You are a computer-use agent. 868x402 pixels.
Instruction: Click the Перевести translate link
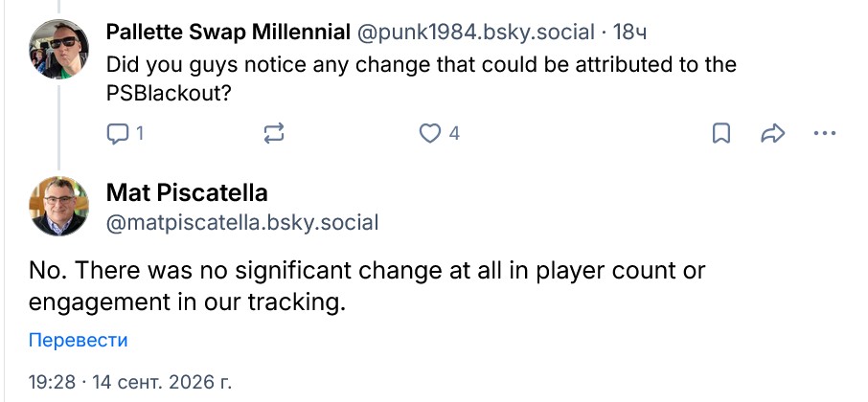pos(78,340)
